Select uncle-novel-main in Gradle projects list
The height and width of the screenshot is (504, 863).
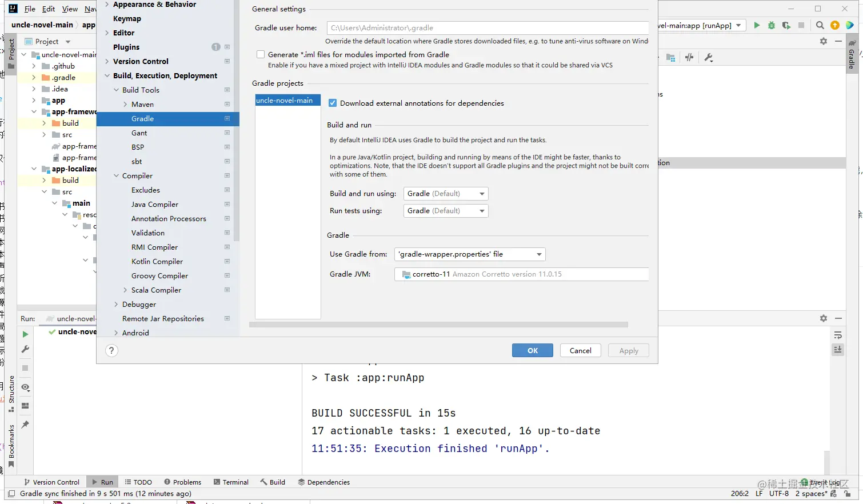point(287,101)
